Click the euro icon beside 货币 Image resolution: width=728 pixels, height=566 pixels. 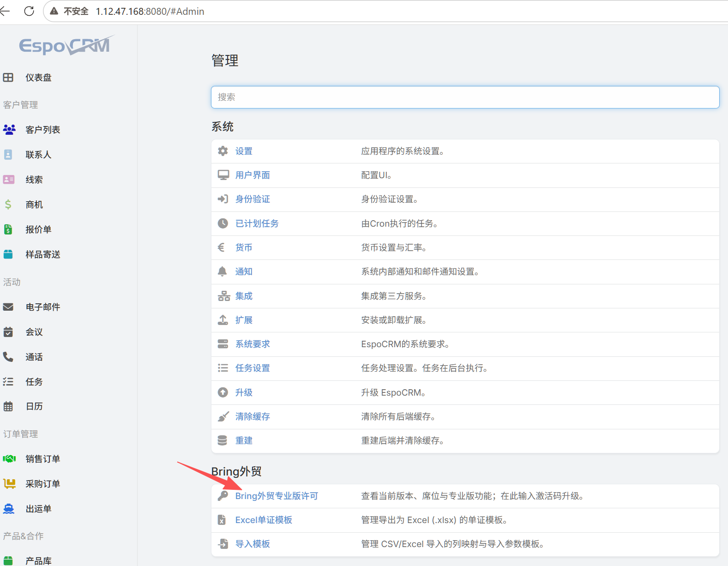coord(221,247)
